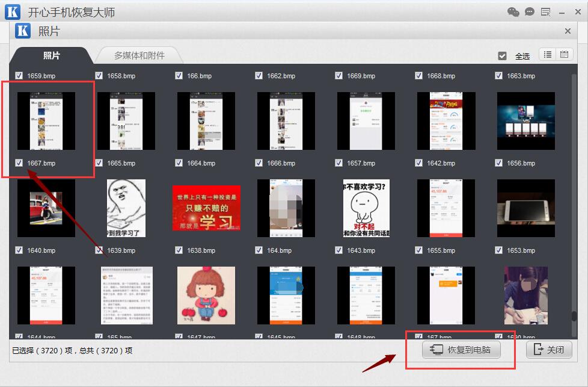Toggle the 1640.bmp checkbox

(x=19, y=250)
